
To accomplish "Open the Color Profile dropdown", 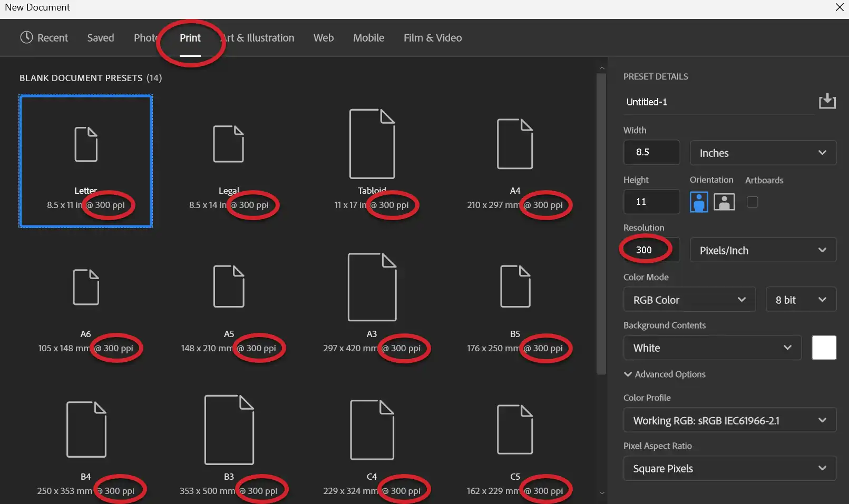I will (730, 420).
